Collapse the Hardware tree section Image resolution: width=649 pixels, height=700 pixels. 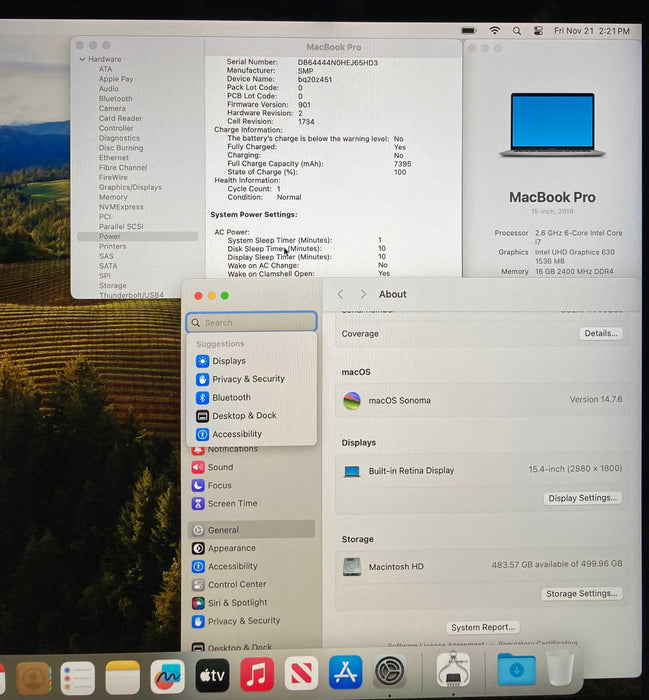point(82,59)
